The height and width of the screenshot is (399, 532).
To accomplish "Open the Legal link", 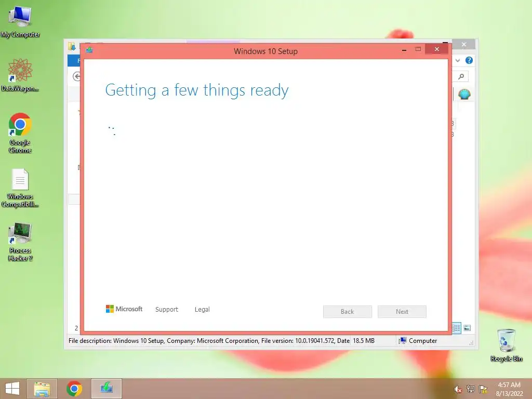I will tap(202, 310).
